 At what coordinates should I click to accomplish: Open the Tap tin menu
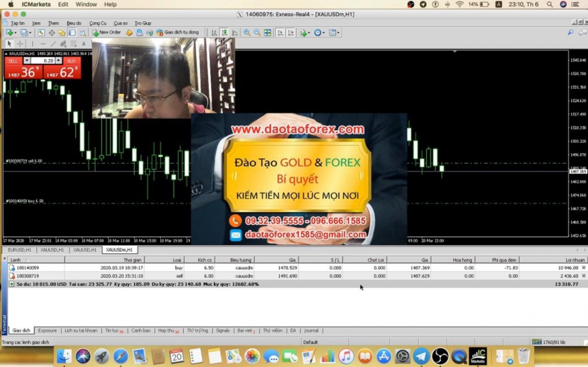click(18, 23)
